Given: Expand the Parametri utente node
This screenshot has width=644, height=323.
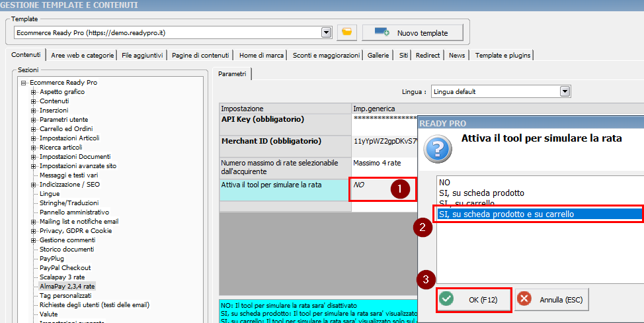Looking at the screenshot, I should pyautogui.click(x=33, y=120).
